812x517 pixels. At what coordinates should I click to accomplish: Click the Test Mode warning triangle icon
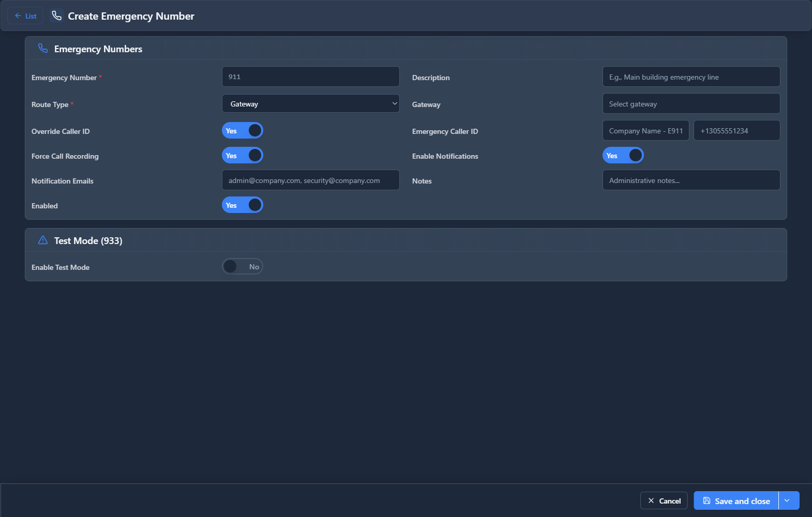coord(43,240)
